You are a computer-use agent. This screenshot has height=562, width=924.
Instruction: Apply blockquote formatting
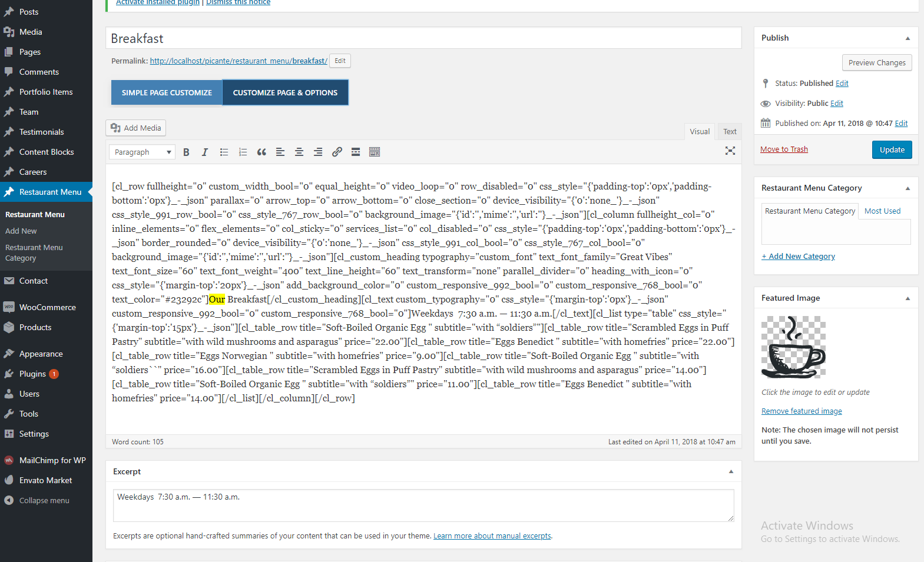pyautogui.click(x=261, y=152)
